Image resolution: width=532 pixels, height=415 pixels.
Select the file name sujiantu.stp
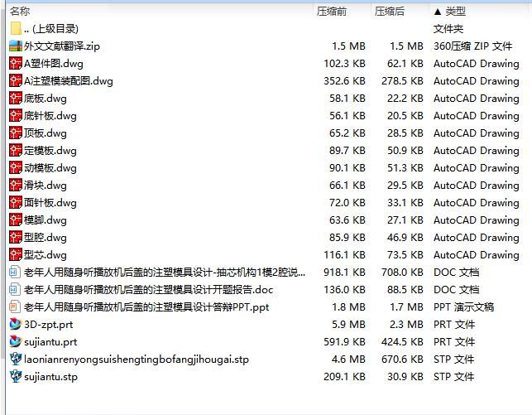point(50,377)
